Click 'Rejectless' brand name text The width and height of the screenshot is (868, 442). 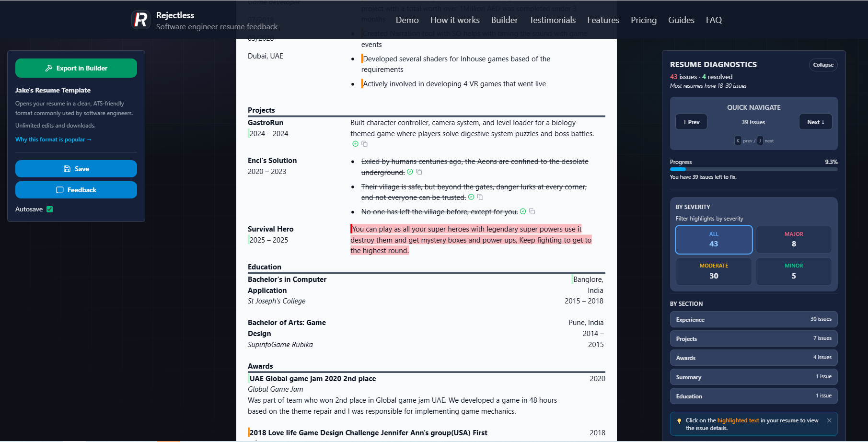tap(175, 15)
